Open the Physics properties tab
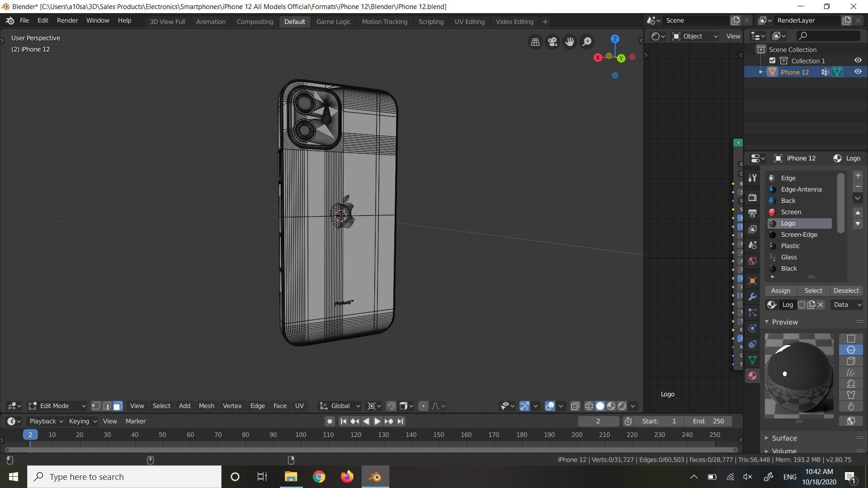This screenshot has height=488, width=868. click(x=752, y=328)
